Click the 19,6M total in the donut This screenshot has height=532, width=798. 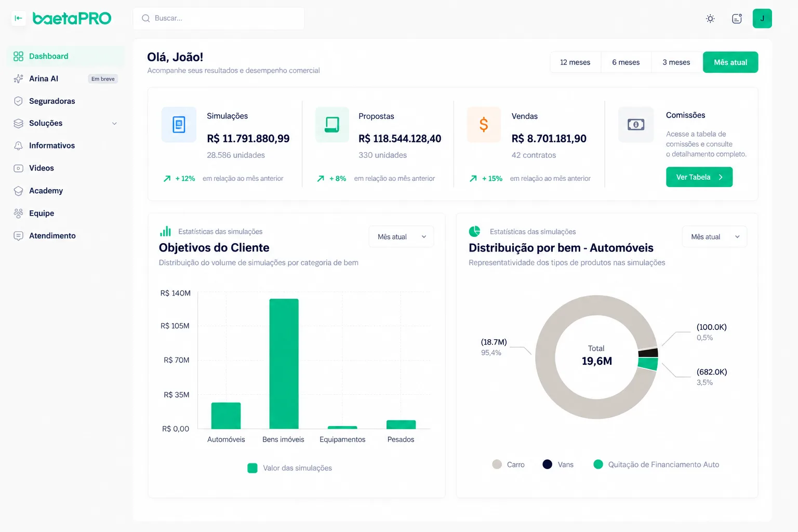point(597,361)
